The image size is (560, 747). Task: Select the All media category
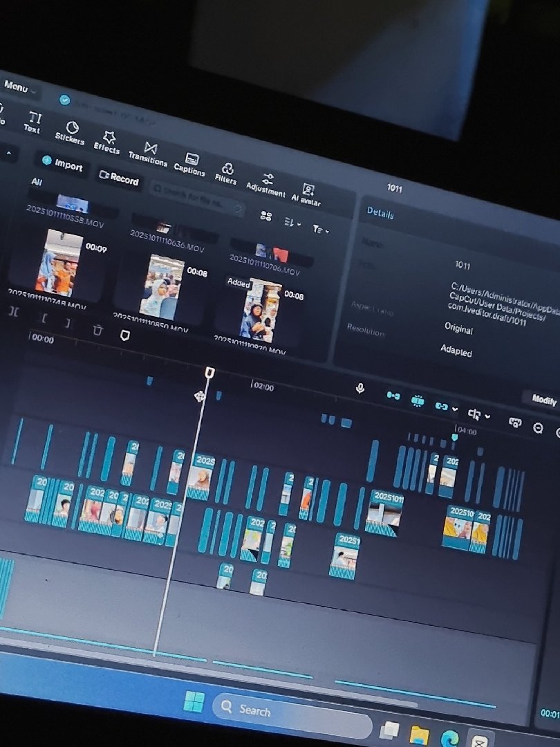tap(37, 182)
